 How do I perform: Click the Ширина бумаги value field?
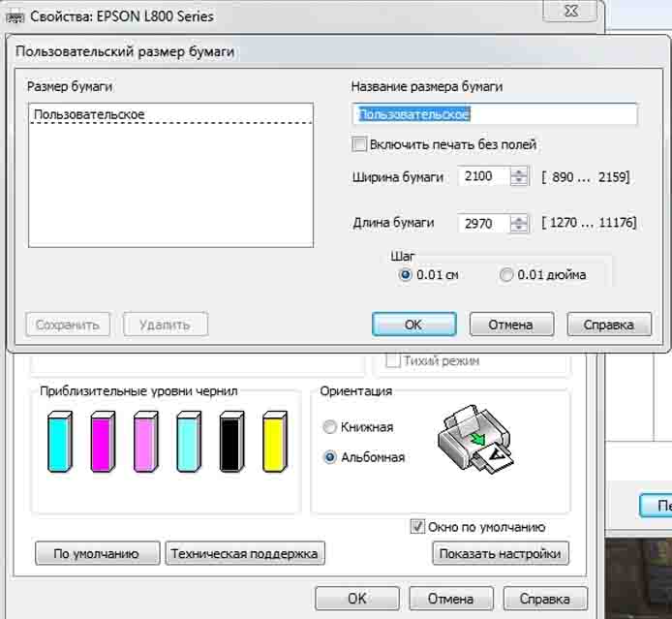tap(484, 176)
